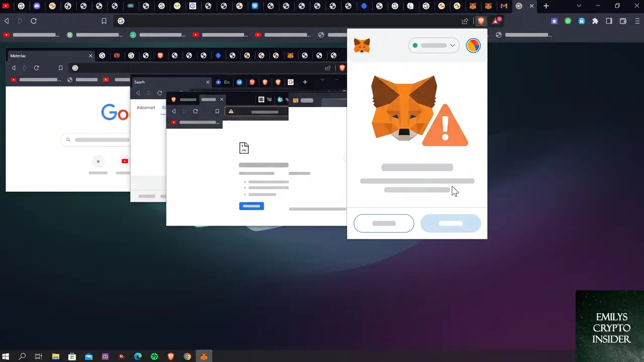Image resolution: width=644 pixels, height=362 pixels.
Task: Open the MetaMask network selector dropdown
Action: pyautogui.click(x=434, y=45)
